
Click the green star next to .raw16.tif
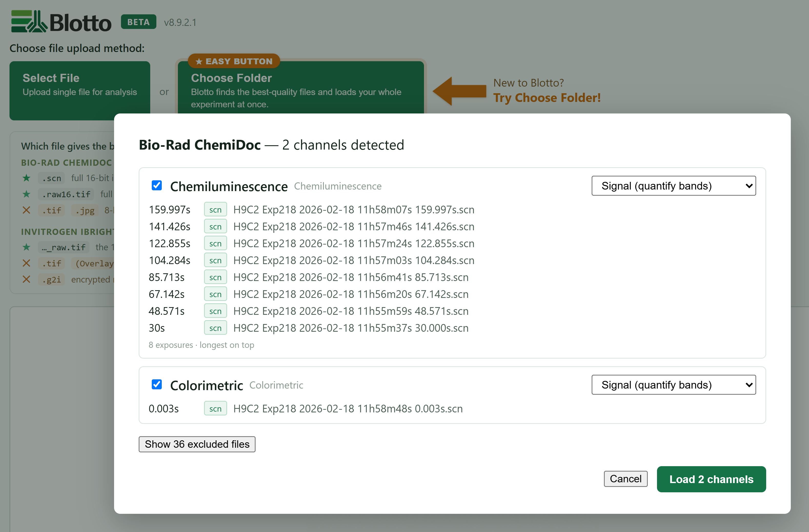pyautogui.click(x=26, y=194)
